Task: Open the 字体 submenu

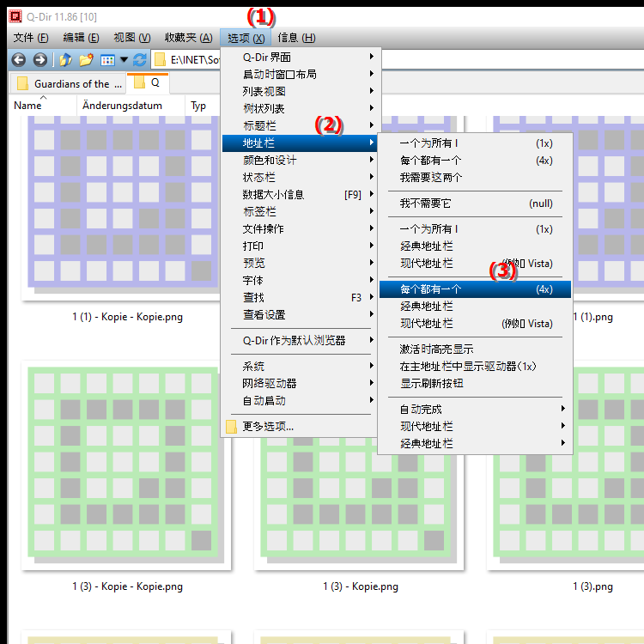Action: pyautogui.click(x=301, y=280)
